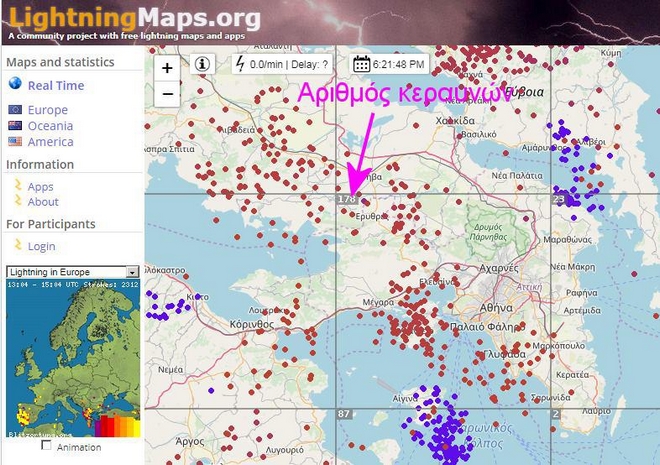Open the Login link

pyautogui.click(x=42, y=246)
